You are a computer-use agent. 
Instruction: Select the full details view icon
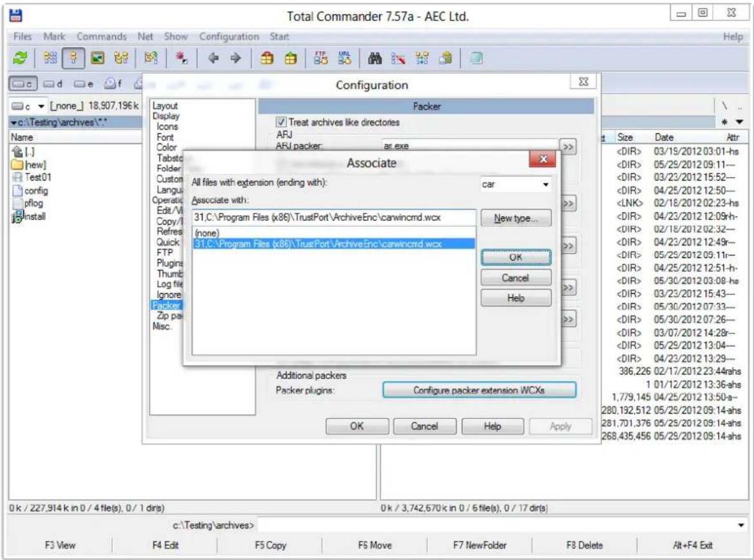tap(74, 58)
